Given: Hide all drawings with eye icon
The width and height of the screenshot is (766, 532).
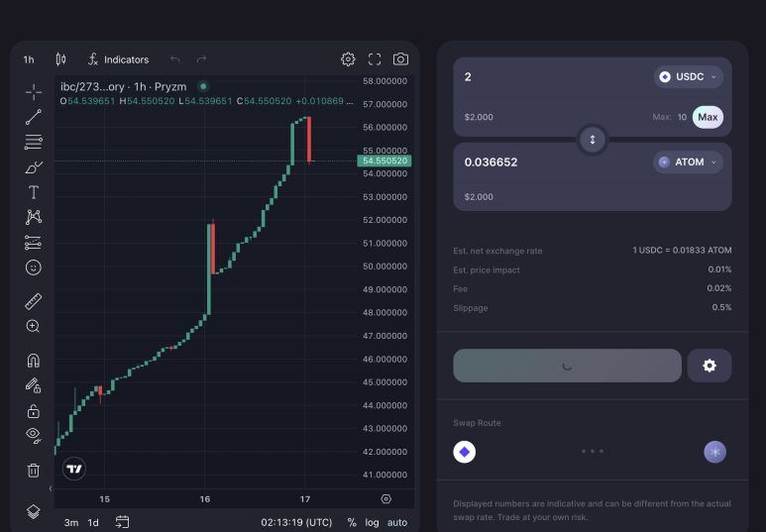Looking at the screenshot, I should 34,435.
